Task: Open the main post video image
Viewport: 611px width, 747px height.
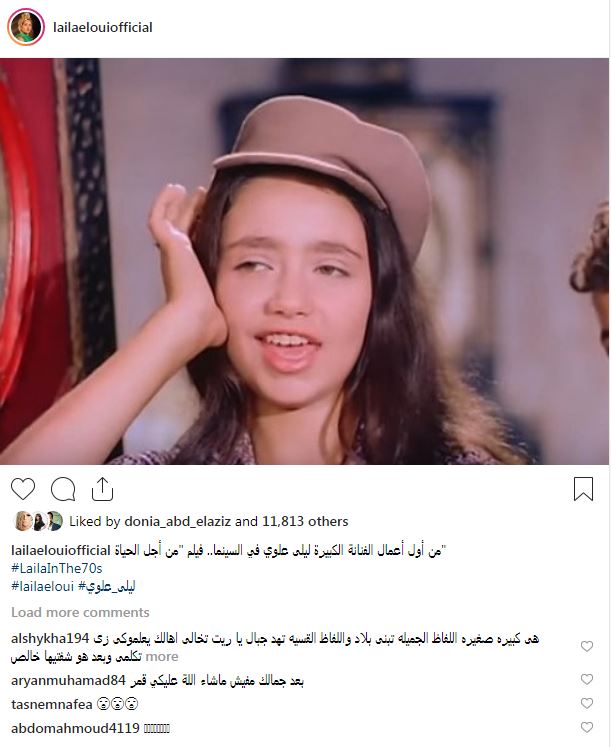Action: 304,261
